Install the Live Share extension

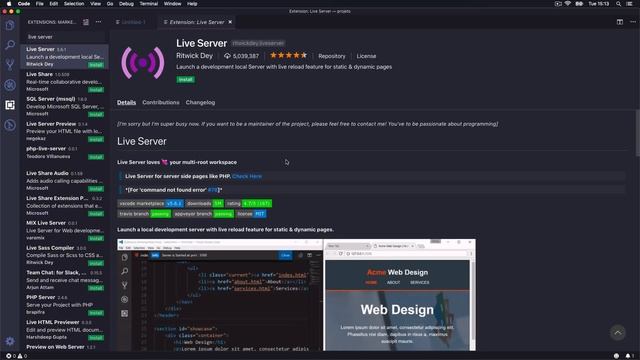click(x=96, y=90)
